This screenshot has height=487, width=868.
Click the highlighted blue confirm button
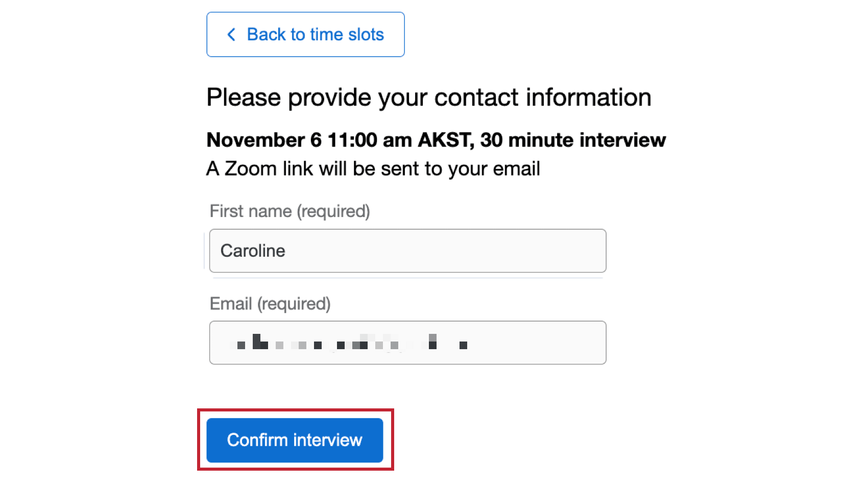point(295,440)
